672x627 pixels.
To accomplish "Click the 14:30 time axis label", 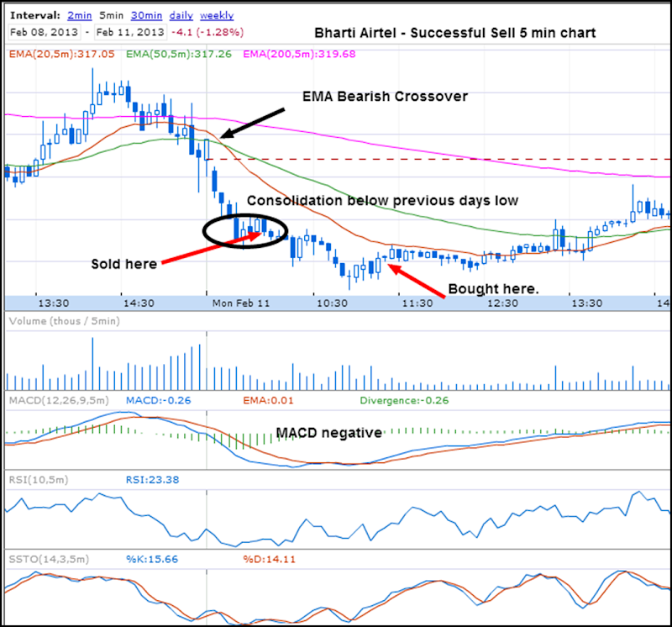I will coord(139,303).
